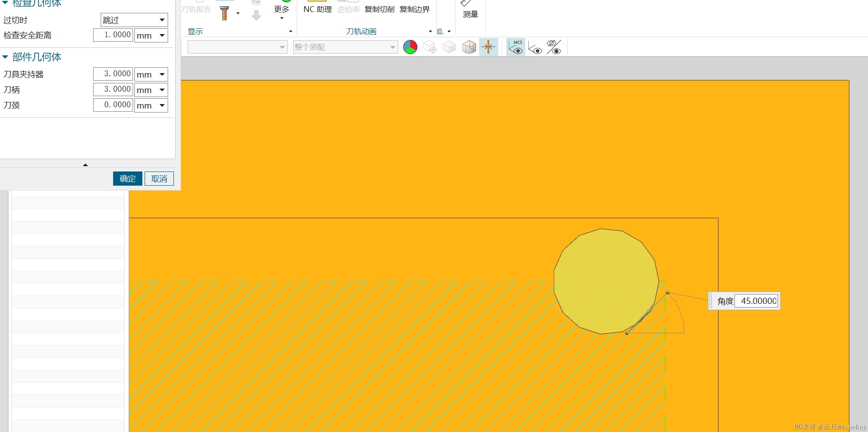Click the tri-color pie selection icon

[x=410, y=47]
